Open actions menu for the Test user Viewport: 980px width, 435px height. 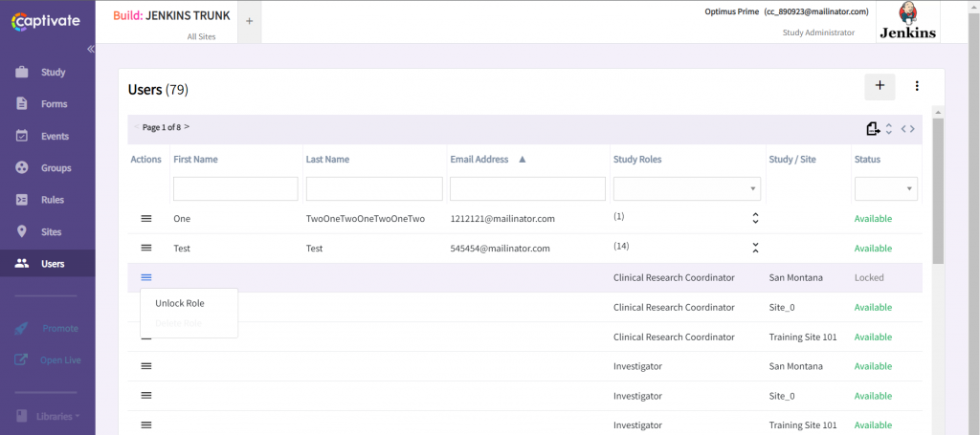146,249
